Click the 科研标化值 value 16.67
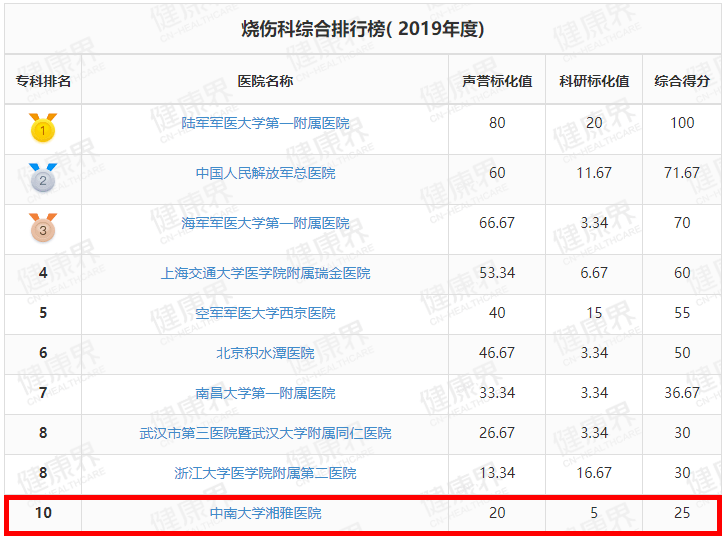This screenshot has height=538, width=726. pyautogui.click(x=594, y=473)
